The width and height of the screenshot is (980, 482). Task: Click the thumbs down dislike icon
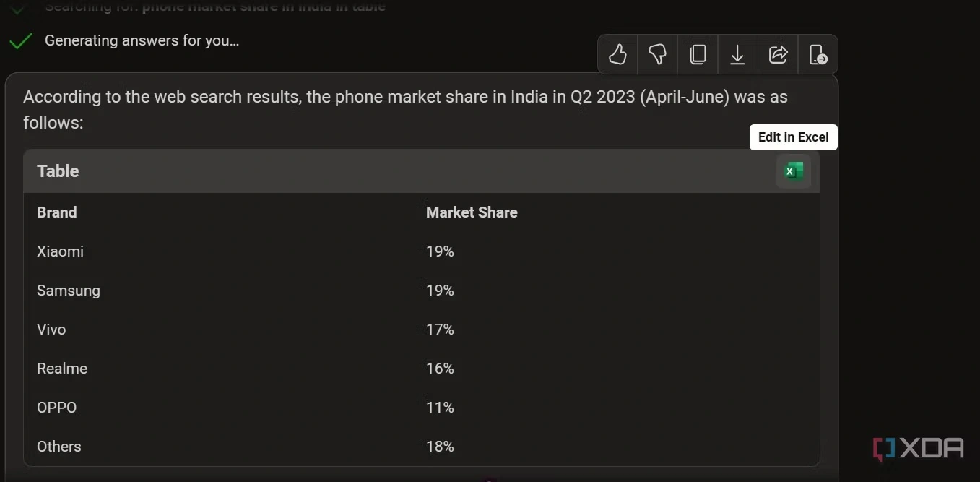pyautogui.click(x=657, y=54)
